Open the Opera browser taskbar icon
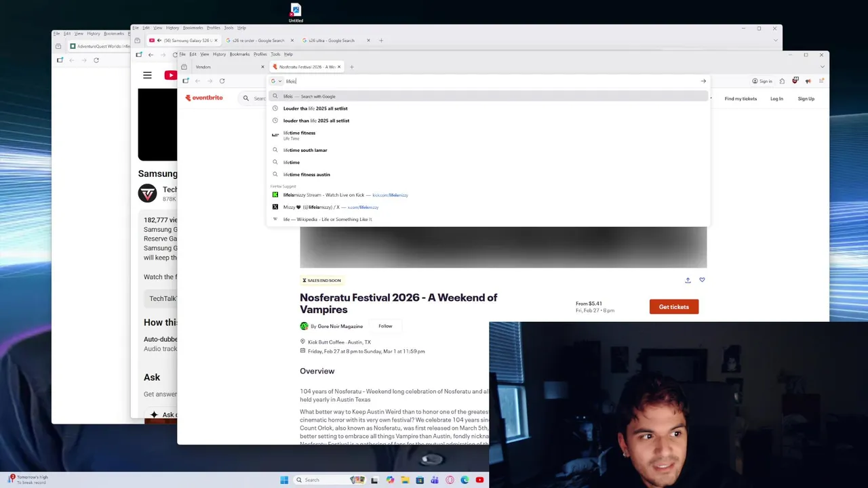This screenshot has height=488, width=868. (x=450, y=480)
